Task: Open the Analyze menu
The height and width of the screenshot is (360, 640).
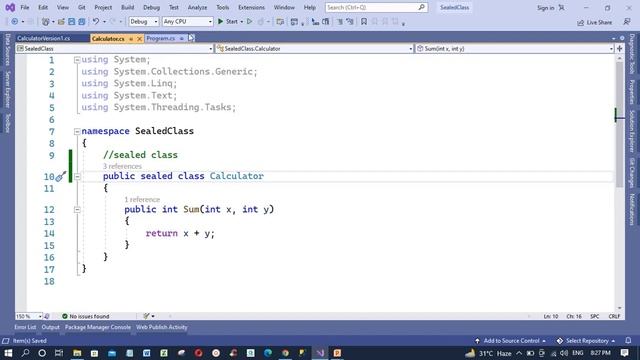Action: click(197, 7)
